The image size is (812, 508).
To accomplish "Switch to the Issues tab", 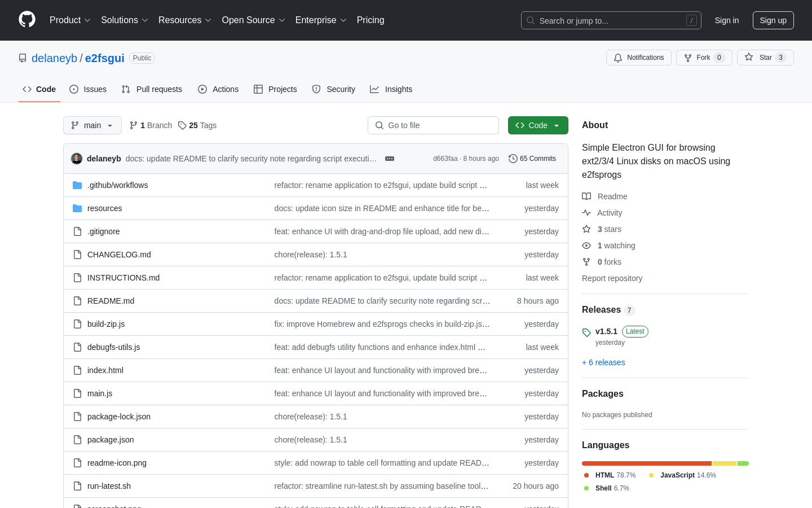I will (88, 89).
